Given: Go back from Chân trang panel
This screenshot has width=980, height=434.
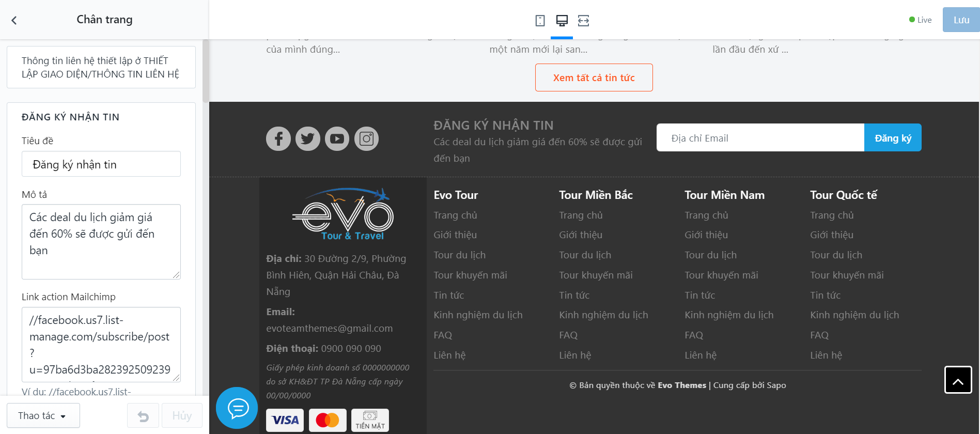Looking at the screenshot, I should [14, 20].
